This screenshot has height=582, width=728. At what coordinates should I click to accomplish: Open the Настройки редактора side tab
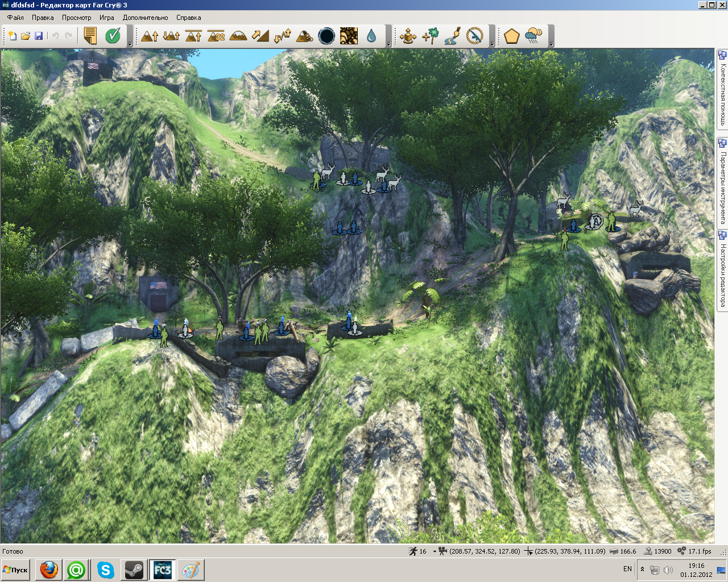[x=722, y=270]
